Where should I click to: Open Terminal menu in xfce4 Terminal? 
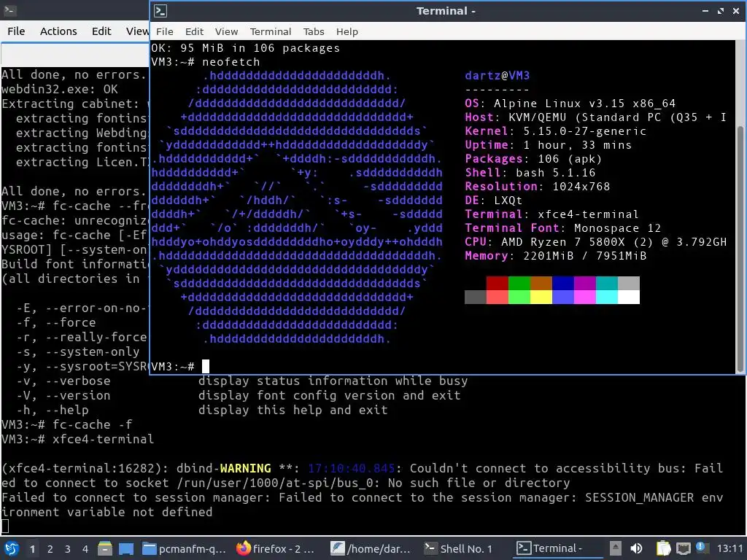pos(271,31)
